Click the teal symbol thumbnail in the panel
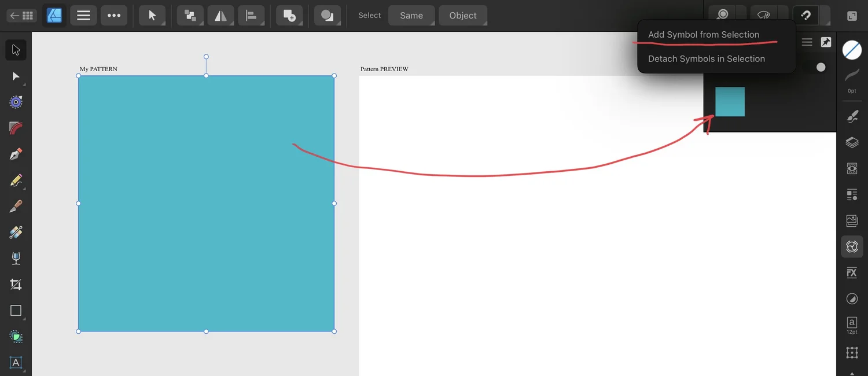 [x=730, y=101]
